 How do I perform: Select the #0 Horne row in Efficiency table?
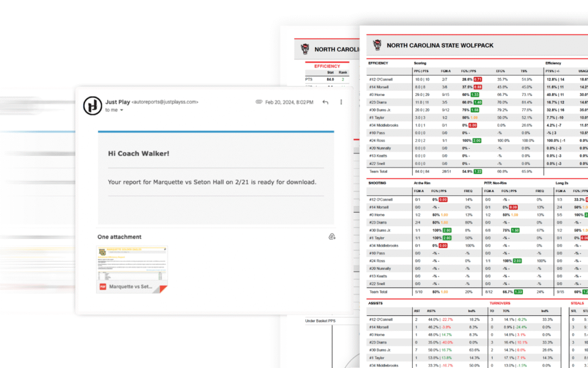[377, 94]
